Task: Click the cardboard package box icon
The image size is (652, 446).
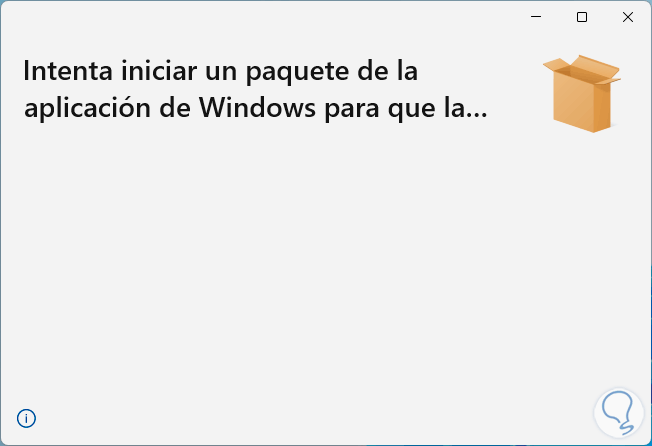Action: [582, 94]
